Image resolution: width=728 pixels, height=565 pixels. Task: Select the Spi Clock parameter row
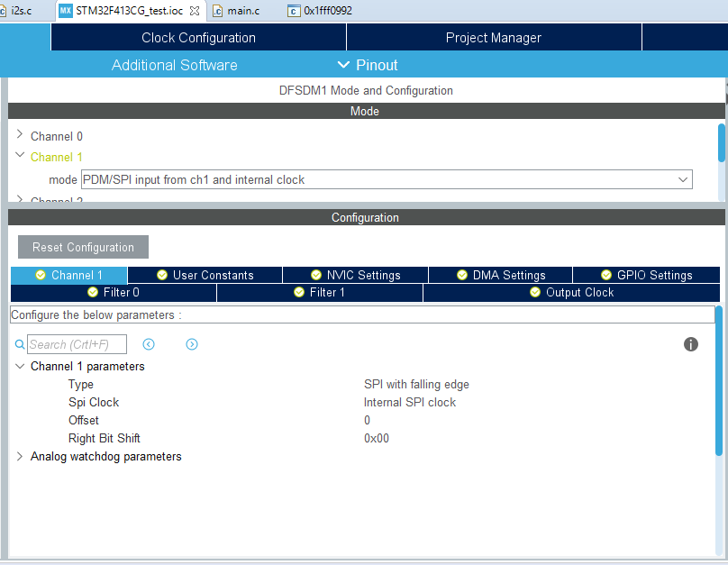point(362,403)
